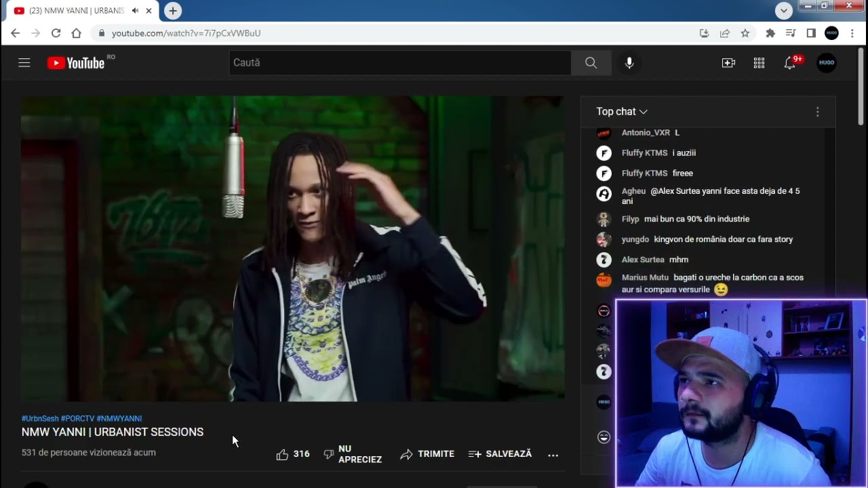Open the Create video camera icon

728,63
